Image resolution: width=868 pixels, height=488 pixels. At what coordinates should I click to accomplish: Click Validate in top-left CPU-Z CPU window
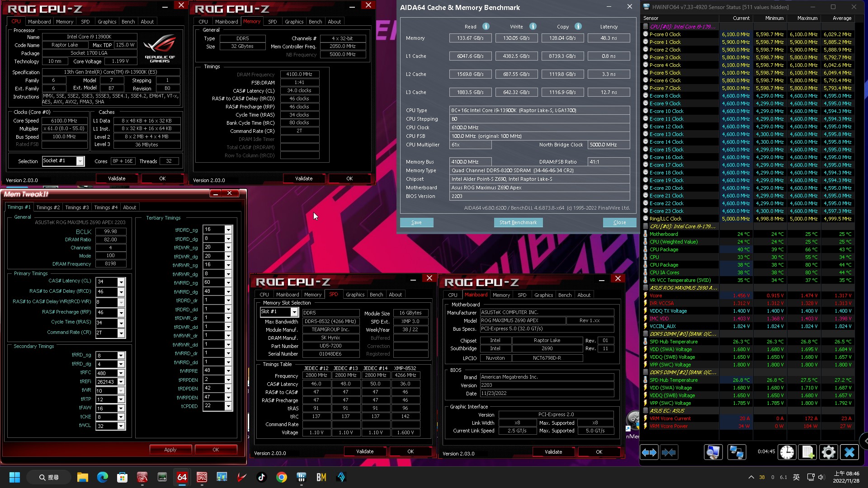tap(117, 178)
